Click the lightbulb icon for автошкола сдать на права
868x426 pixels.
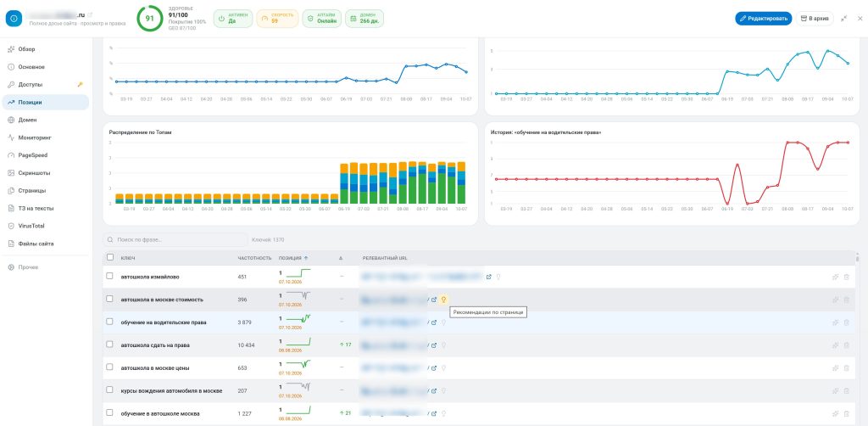tap(443, 345)
